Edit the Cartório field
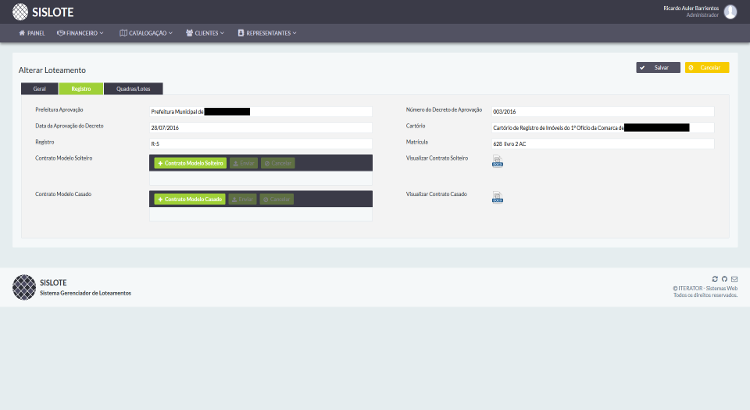This screenshot has width=750, height=410. coord(603,128)
